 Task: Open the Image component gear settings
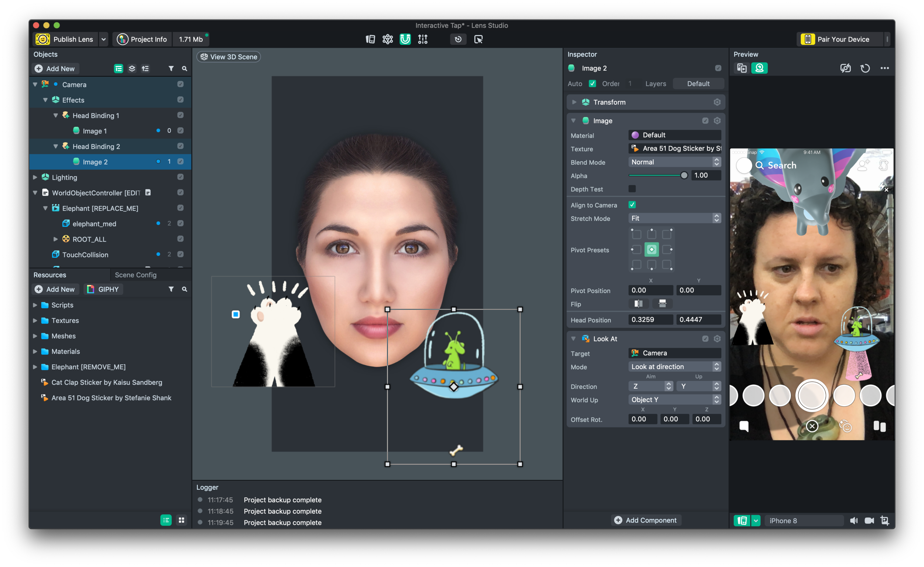[717, 120]
